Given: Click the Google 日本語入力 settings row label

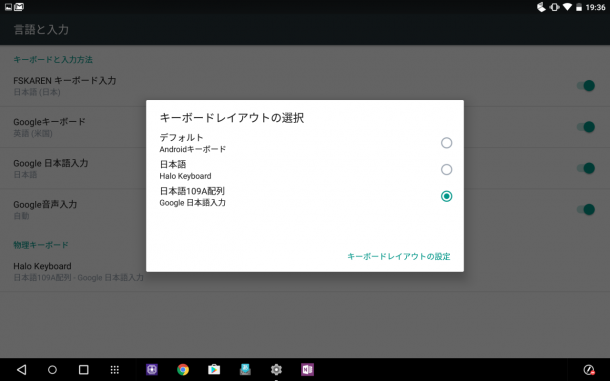Looking at the screenshot, I should tap(51, 163).
